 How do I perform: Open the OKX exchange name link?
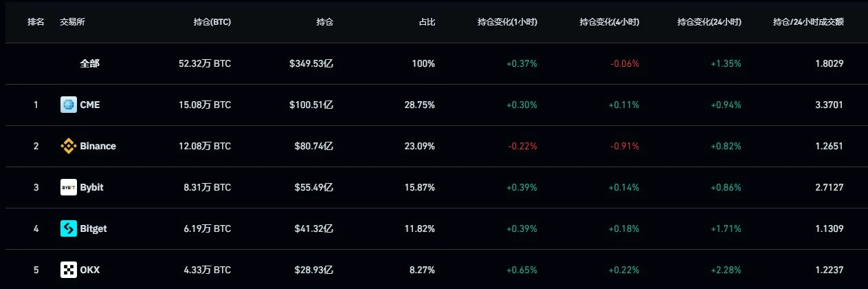point(90,270)
